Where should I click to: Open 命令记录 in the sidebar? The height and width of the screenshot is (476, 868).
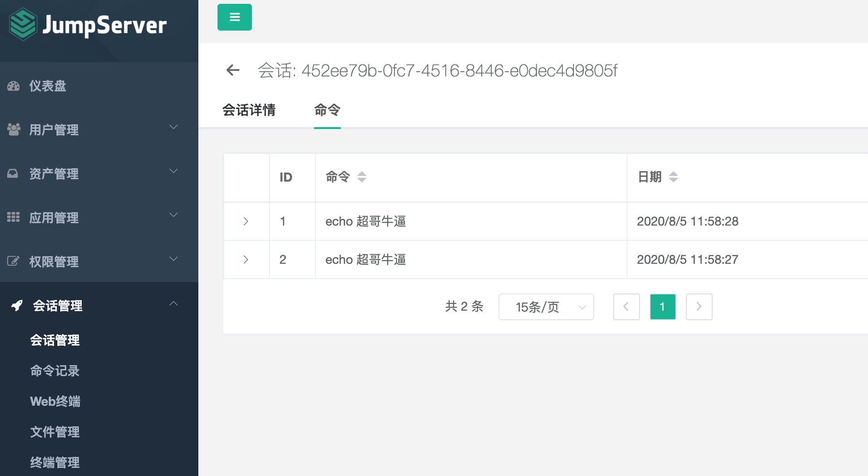click(x=55, y=371)
